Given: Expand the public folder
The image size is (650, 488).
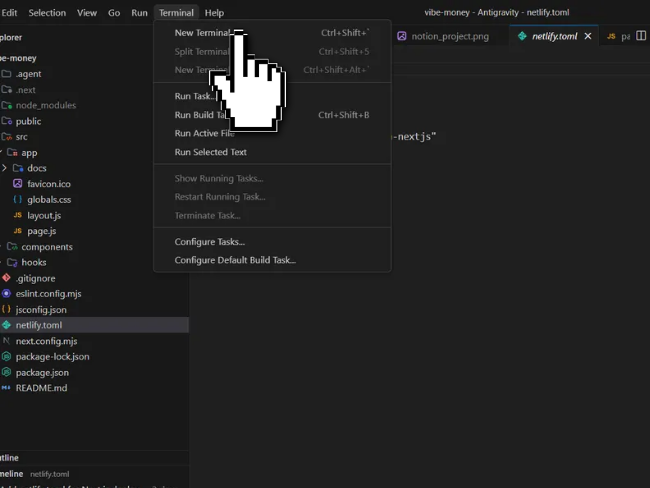Looking at the screenshot, I should 94,121.
